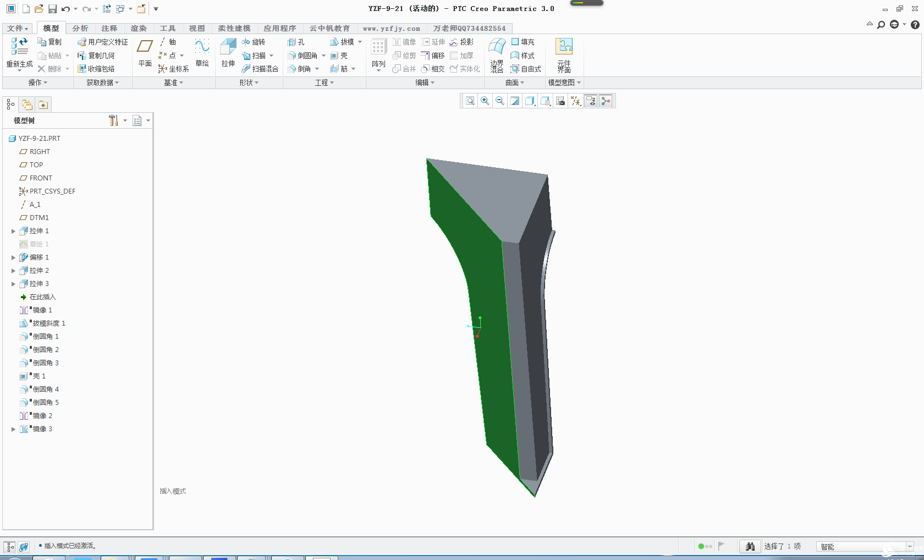The image size is (924, 560).
Task: Select 在此插入 (Insert Here) in model tree
Action: pyautogui.click(x=42, y=297)
